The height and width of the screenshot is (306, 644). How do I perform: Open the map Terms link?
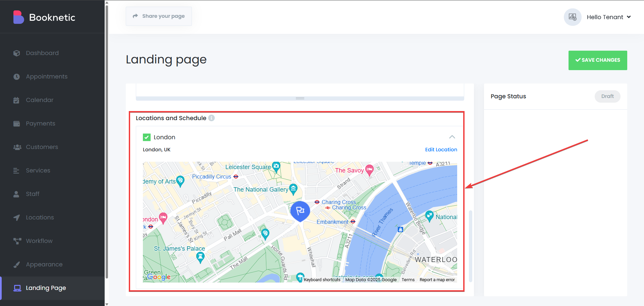tap(408, 280)
